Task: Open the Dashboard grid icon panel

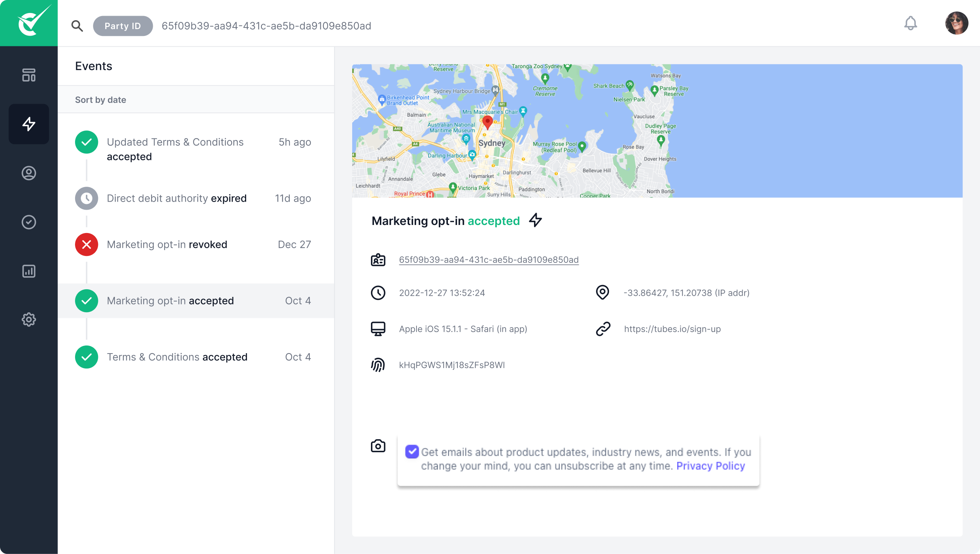Action: pyautogui.click(x=29, y=75)
